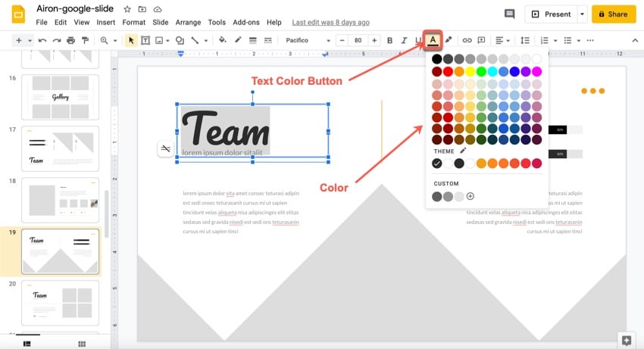This screenshot has width=644, height=349.
Task: Open the text align dropdown
Action: (502, 40)
